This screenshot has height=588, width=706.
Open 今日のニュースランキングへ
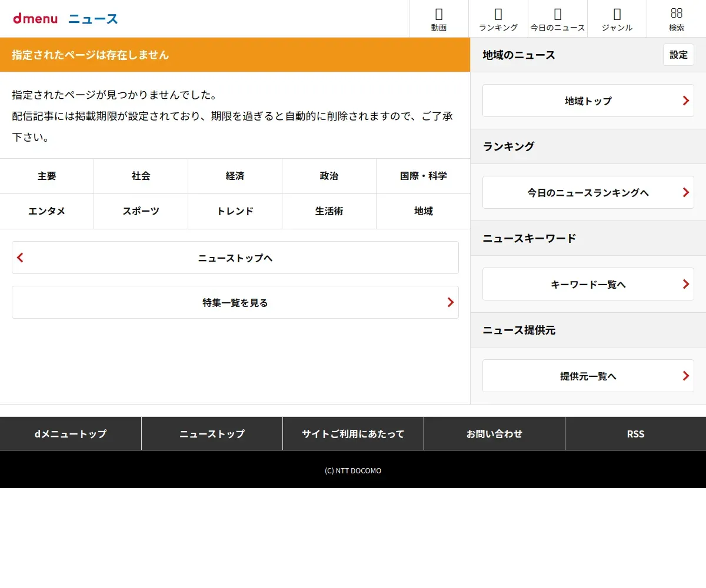[x=588, y=192]
